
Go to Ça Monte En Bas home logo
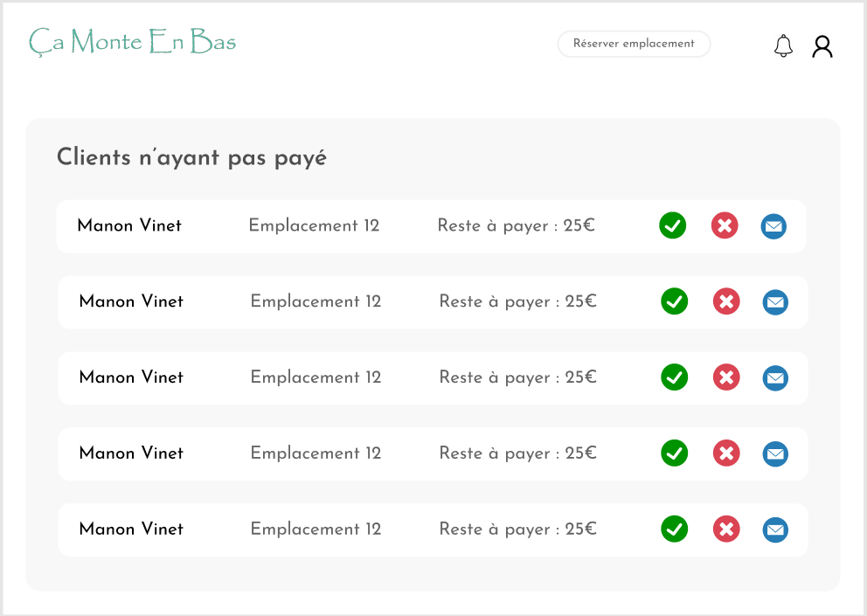[133, 41]
